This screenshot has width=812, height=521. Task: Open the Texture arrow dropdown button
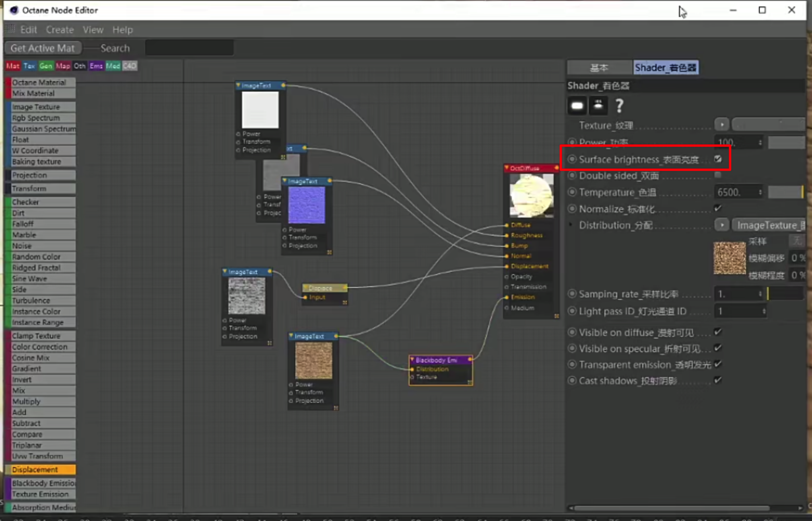[722, 125]
